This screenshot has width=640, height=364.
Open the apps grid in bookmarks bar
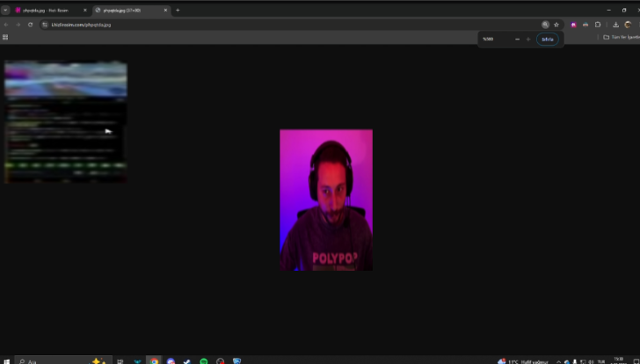pos(5,37)
